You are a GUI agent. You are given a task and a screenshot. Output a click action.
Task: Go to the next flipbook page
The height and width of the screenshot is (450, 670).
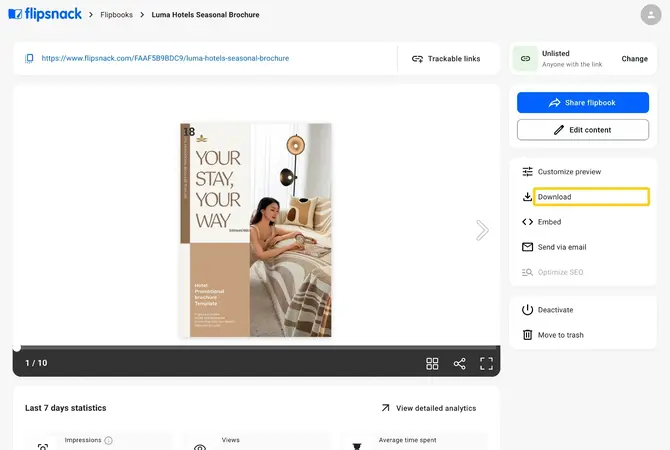[x=482, y=230]
